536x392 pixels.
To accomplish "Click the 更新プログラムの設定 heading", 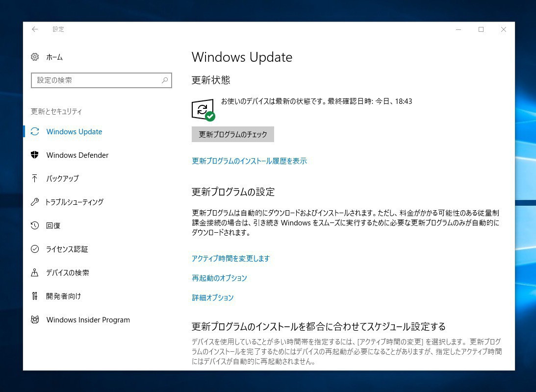I will pos(233,192).
